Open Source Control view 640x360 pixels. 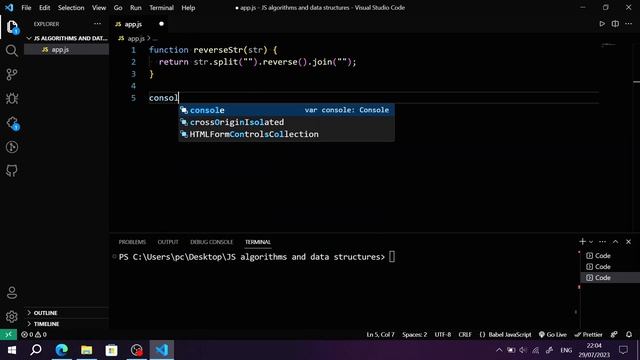(x=12, y=74)
